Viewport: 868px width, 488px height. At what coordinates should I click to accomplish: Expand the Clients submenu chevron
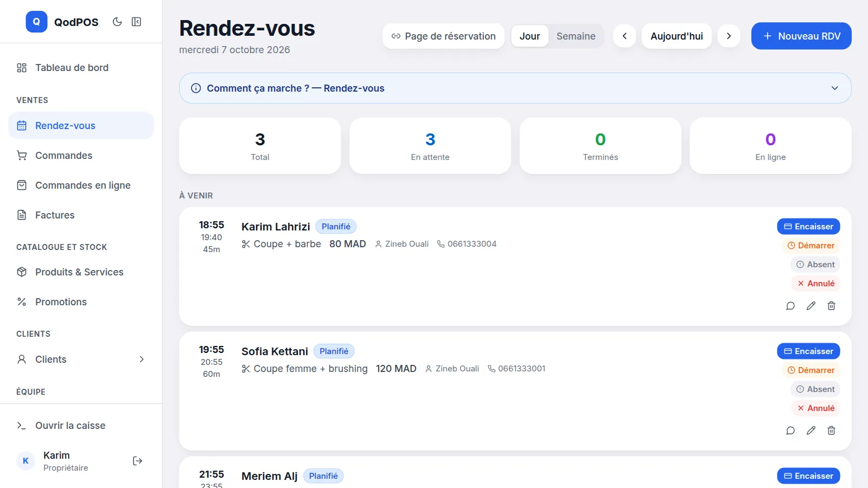click(142, 359)
